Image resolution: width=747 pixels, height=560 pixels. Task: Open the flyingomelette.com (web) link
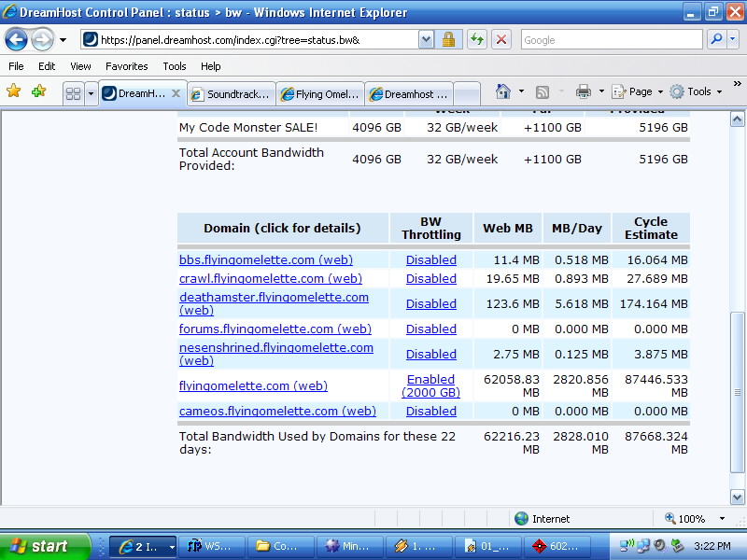(x=253, y=385)
